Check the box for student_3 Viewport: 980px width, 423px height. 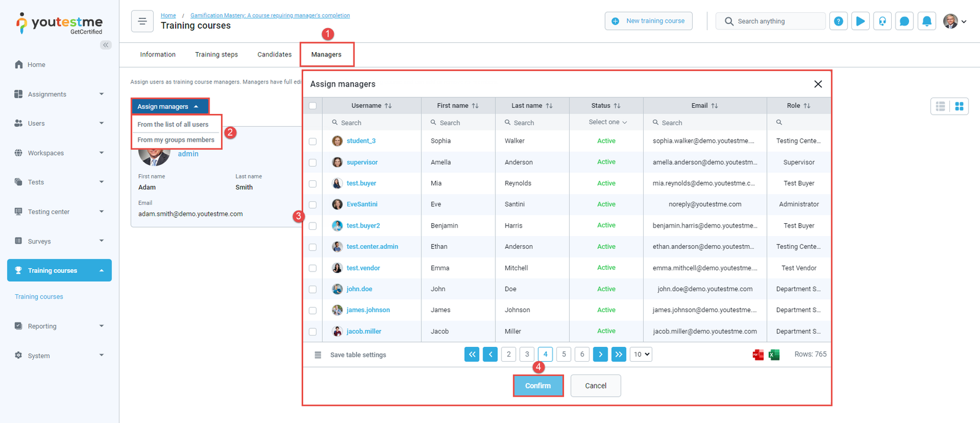pos(313,141)
